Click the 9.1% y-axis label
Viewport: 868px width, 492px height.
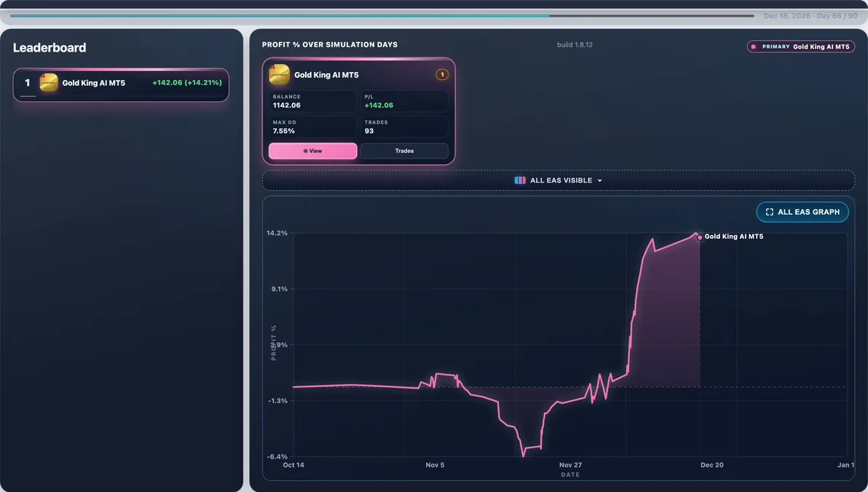279,289
